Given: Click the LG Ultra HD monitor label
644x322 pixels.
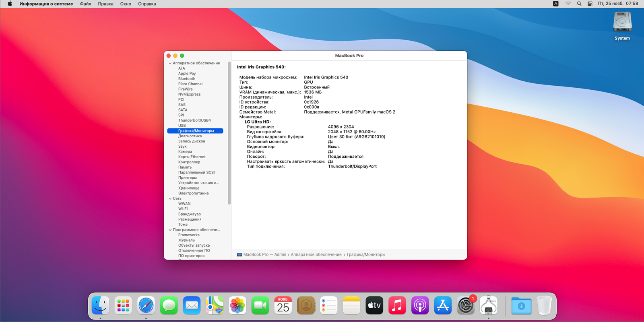Looking at the screenshot, I should point(258,122).
